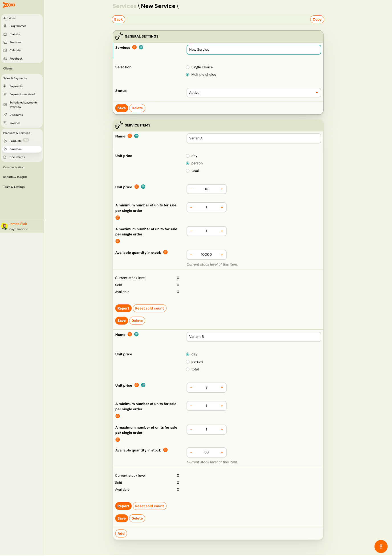Image resolution: width=392 pixels, height=556 pixels.
Task: Click the Services name input field
Action: [x=253, y=50]
